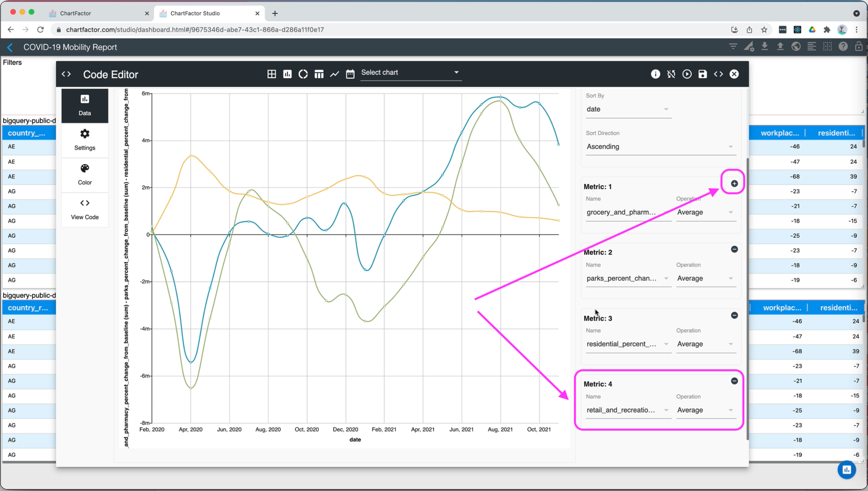Expand Sort Direction Ascending dropdown

660,147
